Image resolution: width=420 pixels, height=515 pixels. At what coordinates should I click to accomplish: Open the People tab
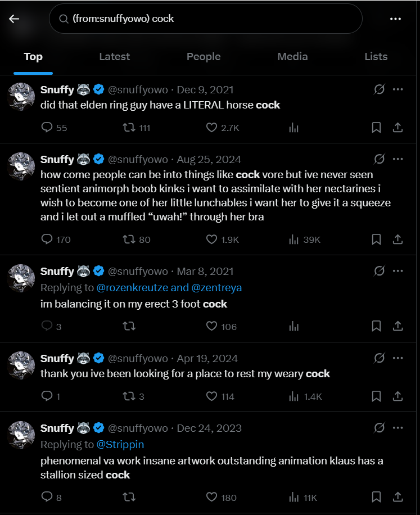pyautogui.click(x=204, y=56)
